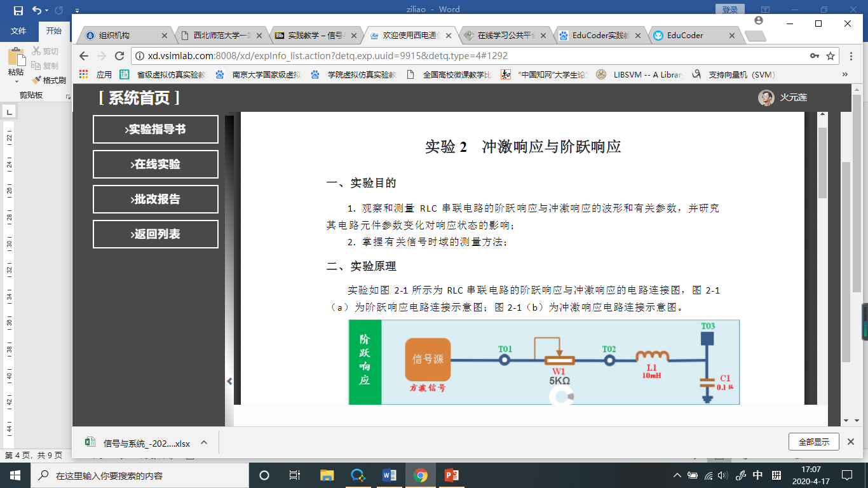The image size is (868, 488).
Task: Close the 组织机构 browser tab
Action: 165,36
